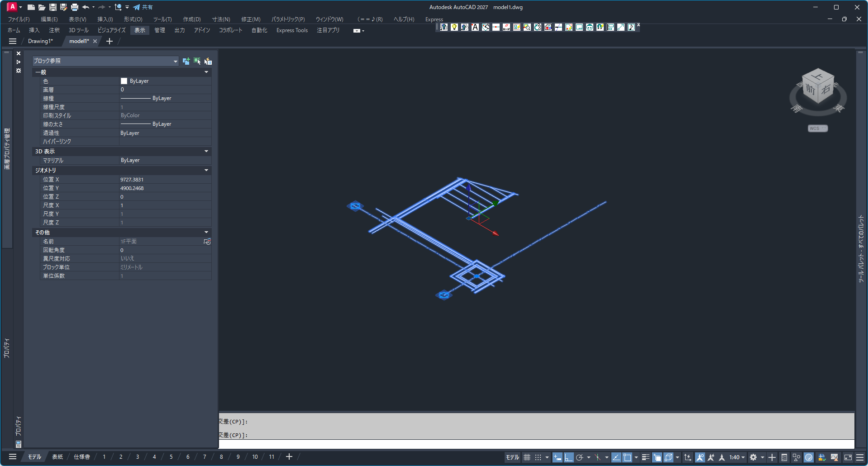Screen dimensions: 868x466
Task: Open the 1:40 annotation scale dropdown
Action: (737, 457)
